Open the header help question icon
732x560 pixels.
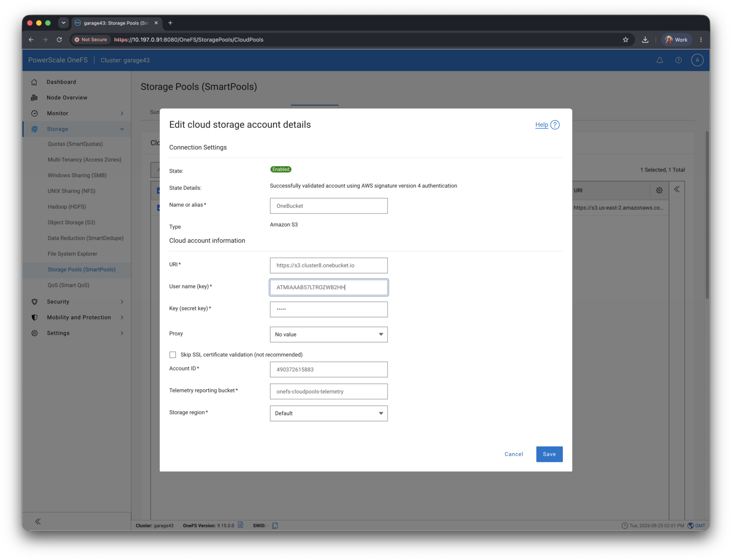(x=678, y=60)
